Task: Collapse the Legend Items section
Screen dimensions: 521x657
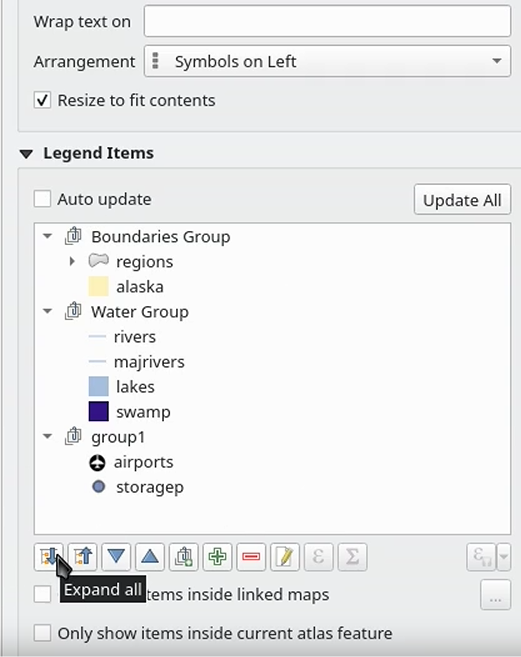Action: point(26,154)
